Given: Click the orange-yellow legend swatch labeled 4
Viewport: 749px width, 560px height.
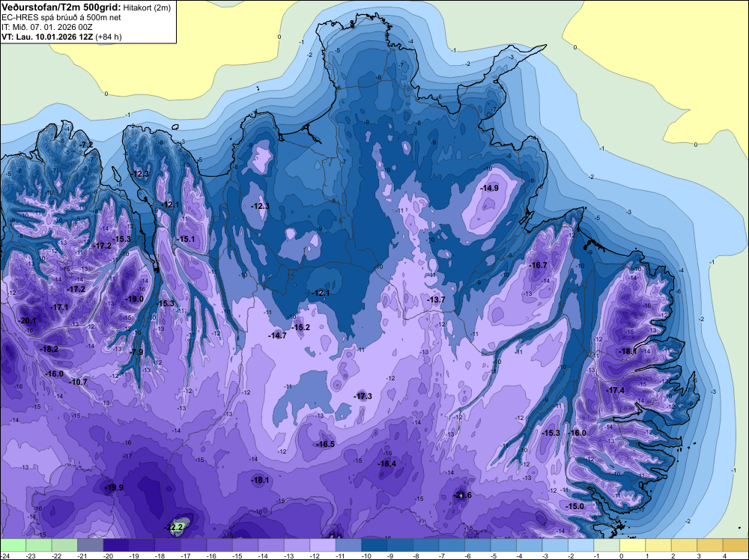Looking at the screenshot, I should (736, 545).
